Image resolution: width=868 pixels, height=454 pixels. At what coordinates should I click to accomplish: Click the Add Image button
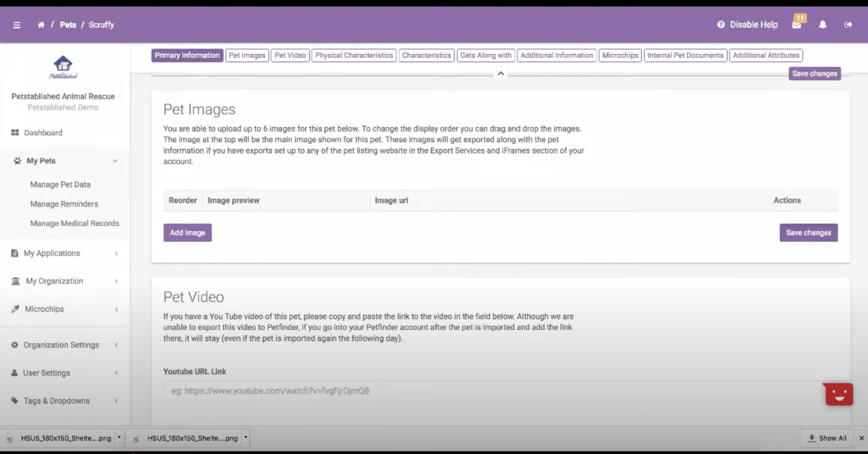187,233
